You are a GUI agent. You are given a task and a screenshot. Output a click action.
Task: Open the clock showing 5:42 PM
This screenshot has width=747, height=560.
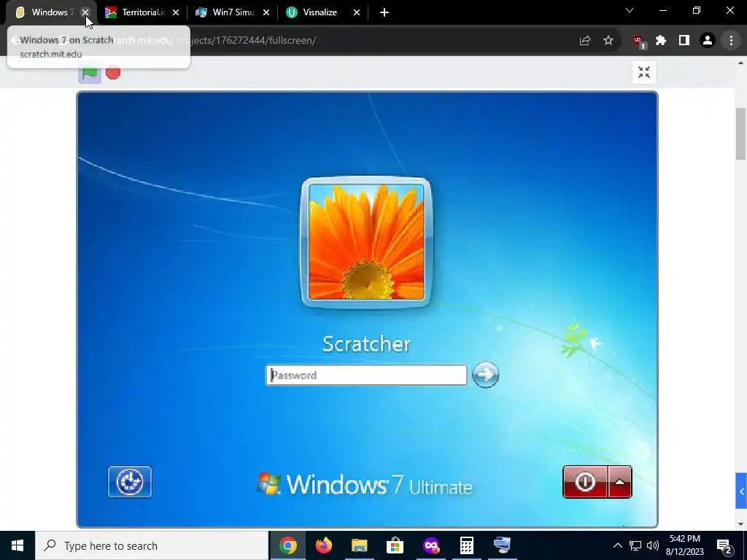tap(684, 545)
